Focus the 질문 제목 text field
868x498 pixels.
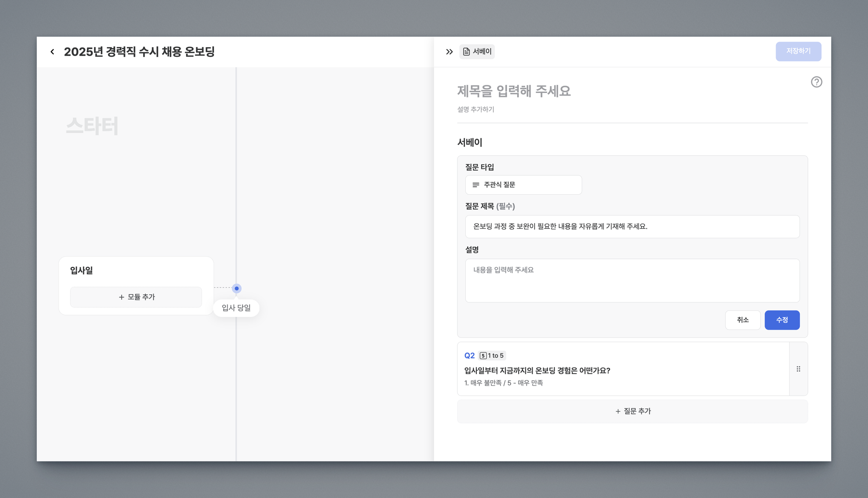pos(632,227)
